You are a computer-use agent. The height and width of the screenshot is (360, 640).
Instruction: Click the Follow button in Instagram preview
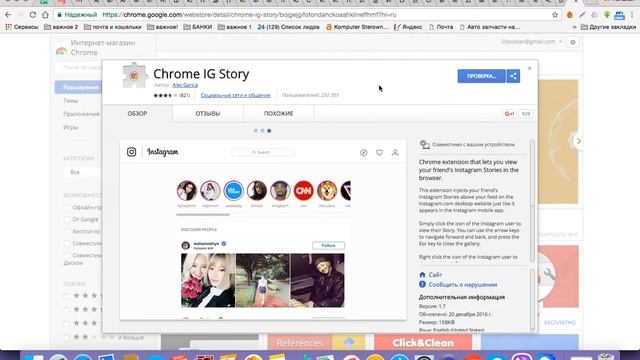(328, 245)
